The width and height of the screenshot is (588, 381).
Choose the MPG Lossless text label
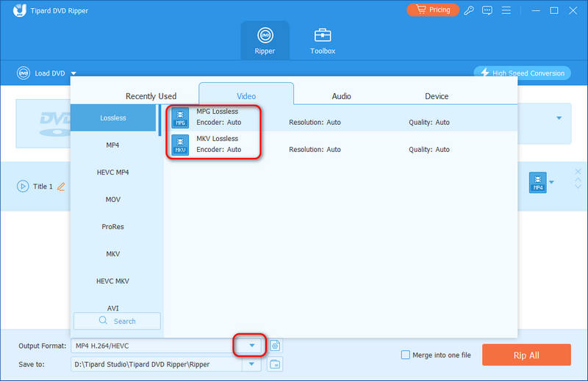(x=217, y=112)
